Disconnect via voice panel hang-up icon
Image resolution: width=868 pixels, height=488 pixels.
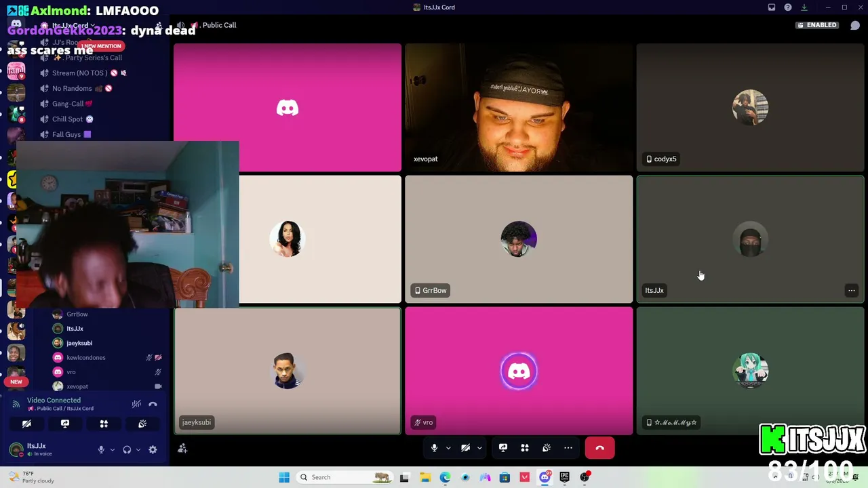(x=153, y=404)
